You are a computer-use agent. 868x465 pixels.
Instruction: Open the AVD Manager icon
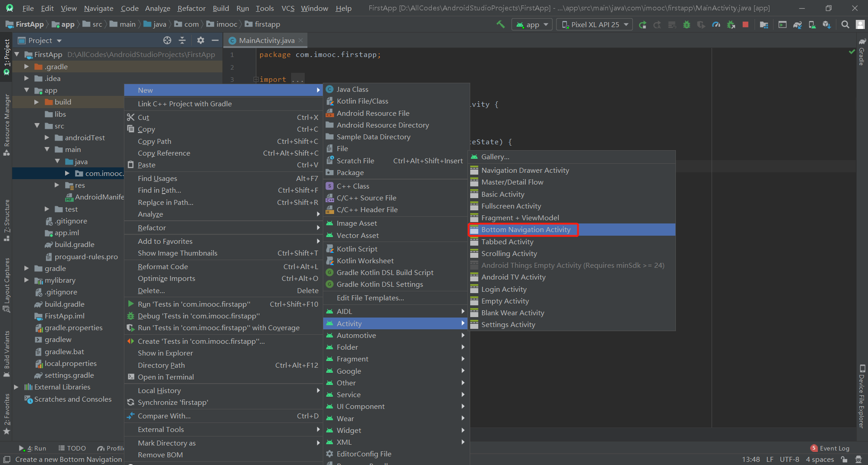pos(812,25)
